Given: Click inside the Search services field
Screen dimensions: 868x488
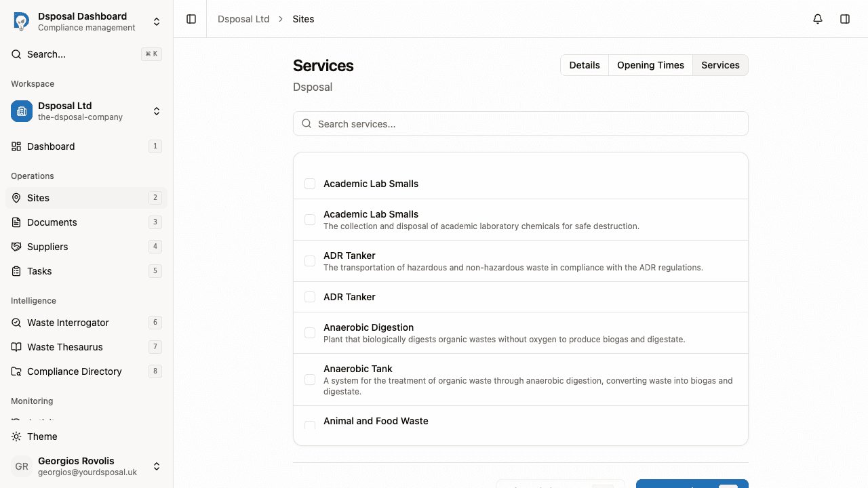Looking at the screenshot, I should pyautogui.click(x=520, y=123).
